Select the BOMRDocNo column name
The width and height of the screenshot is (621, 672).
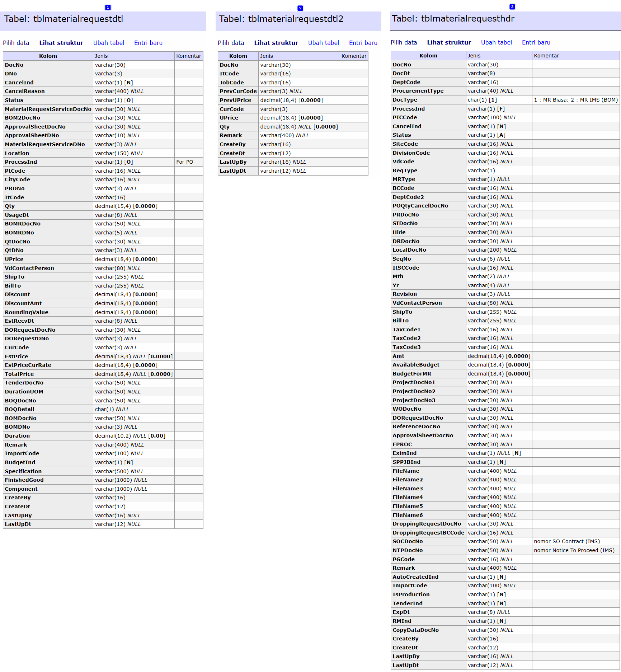[x=23, y=224]
